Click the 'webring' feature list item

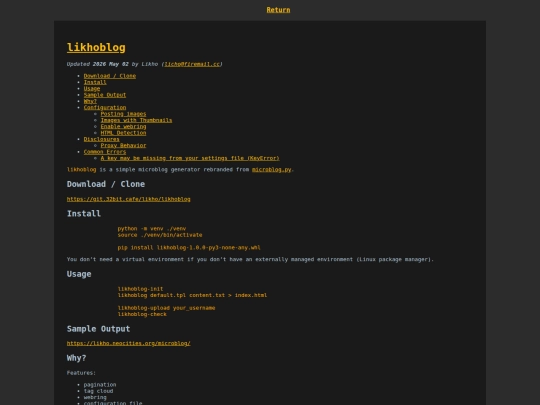95,397
